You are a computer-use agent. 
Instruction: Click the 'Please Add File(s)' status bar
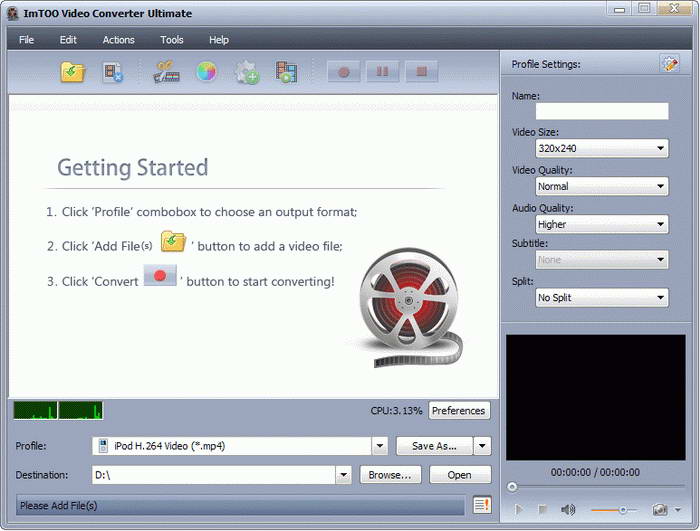pyautogui.click(x=240, y=506)
